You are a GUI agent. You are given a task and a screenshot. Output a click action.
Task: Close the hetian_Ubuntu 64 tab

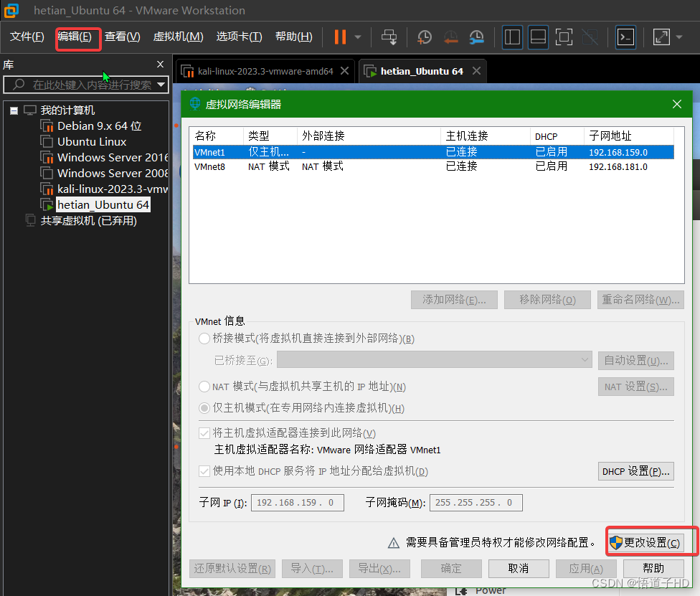pos(477,71)
